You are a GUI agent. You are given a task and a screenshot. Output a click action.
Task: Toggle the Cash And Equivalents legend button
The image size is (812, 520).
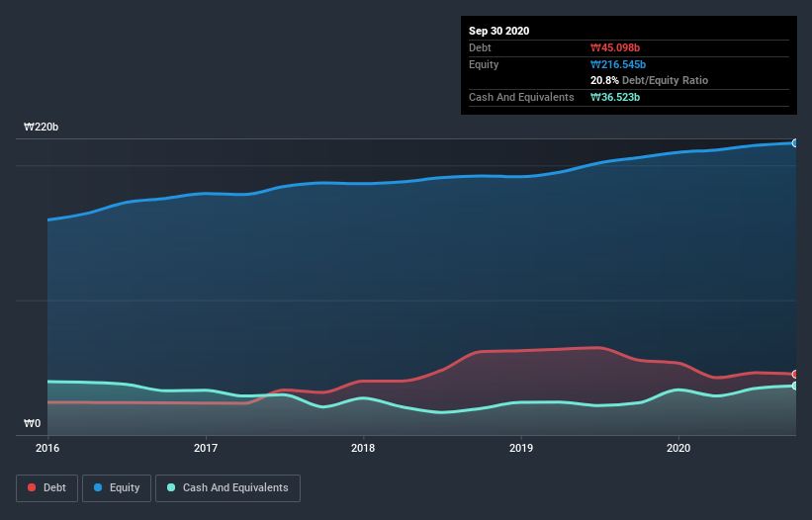[x=227, y=488]
